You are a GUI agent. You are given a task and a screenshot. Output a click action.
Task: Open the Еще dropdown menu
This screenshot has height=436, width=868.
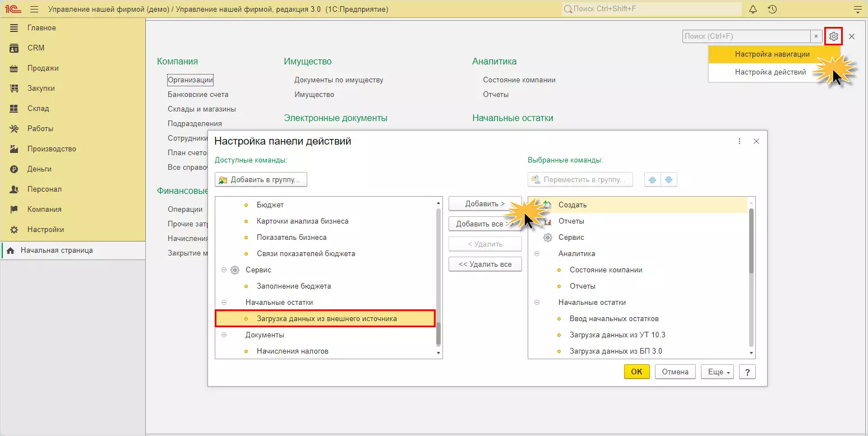pos(717,372)
